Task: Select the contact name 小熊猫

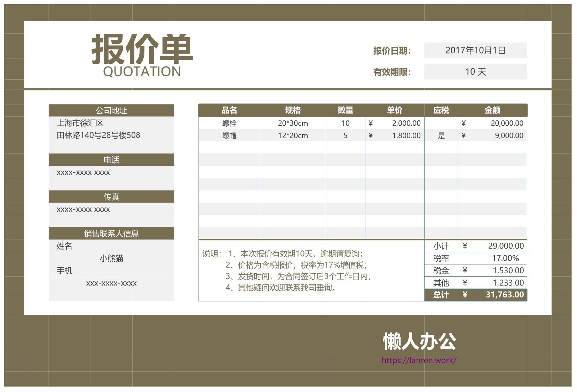Action: click(111, 258)
